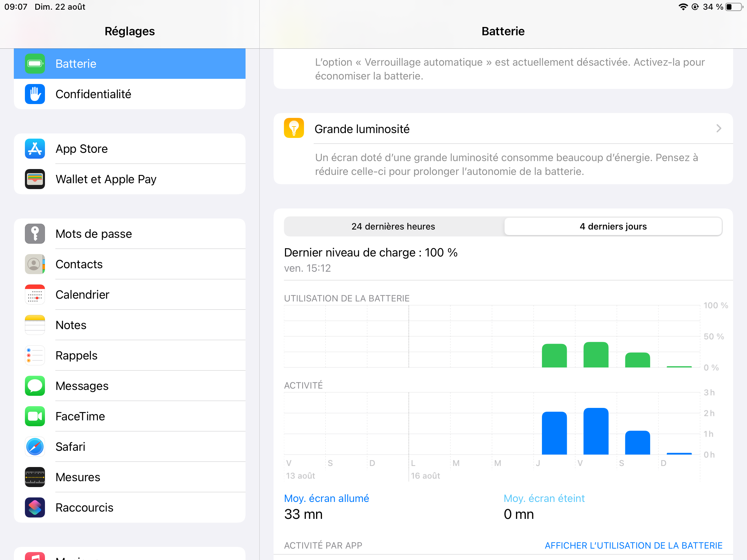Select the 4 derniers jours tab
The image size is (747, 560).
(613, 226)
